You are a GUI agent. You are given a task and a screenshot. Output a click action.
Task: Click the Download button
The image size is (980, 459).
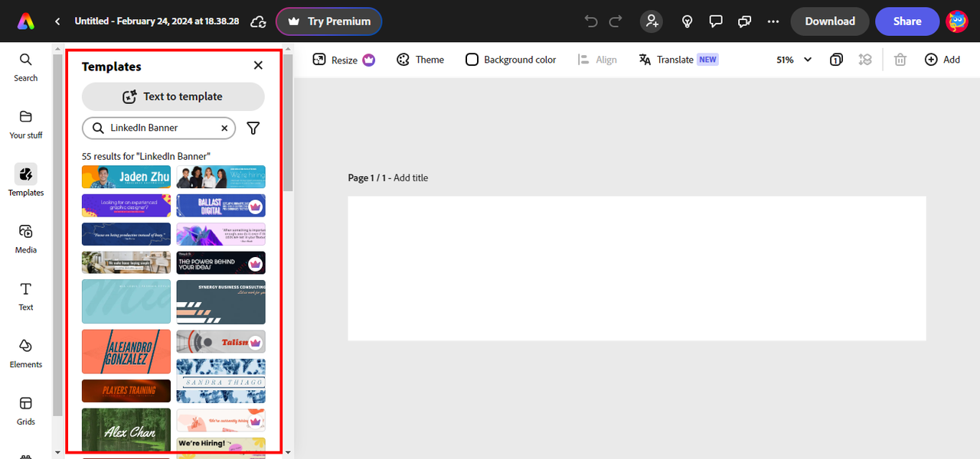tap(830, 21)
